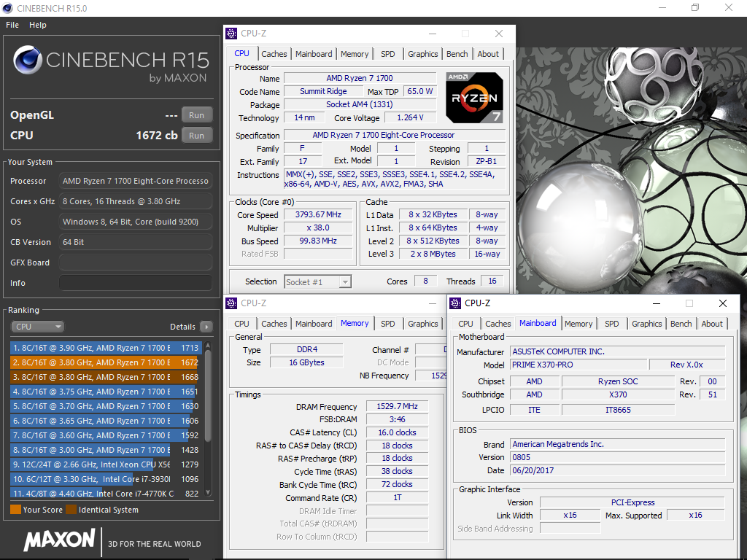Click the ranking list scroll-down arrow
This screenshot has height=560, width=747.
[x=208, y=492]
